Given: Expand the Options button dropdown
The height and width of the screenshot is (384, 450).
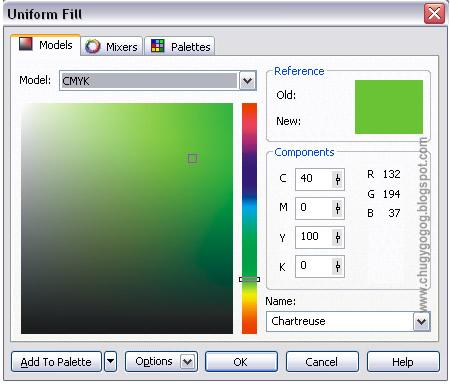Looking at the screenshot, I should 187,361.
